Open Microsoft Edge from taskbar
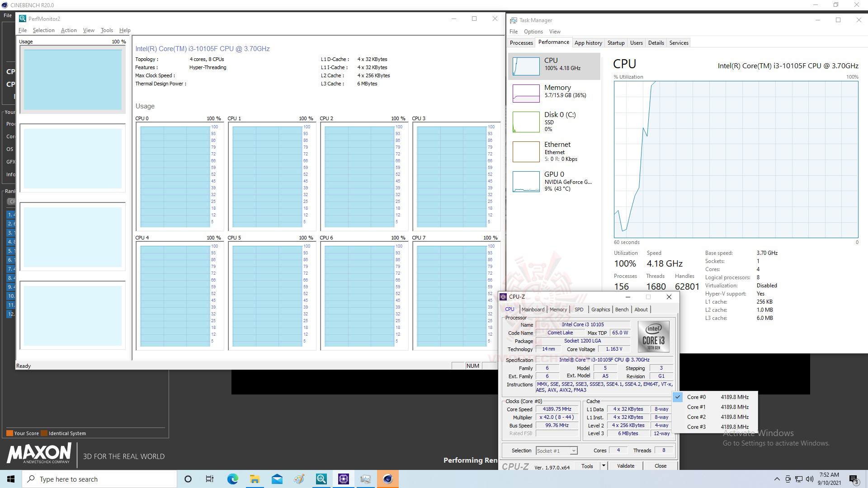 click(x=232, y=479)
